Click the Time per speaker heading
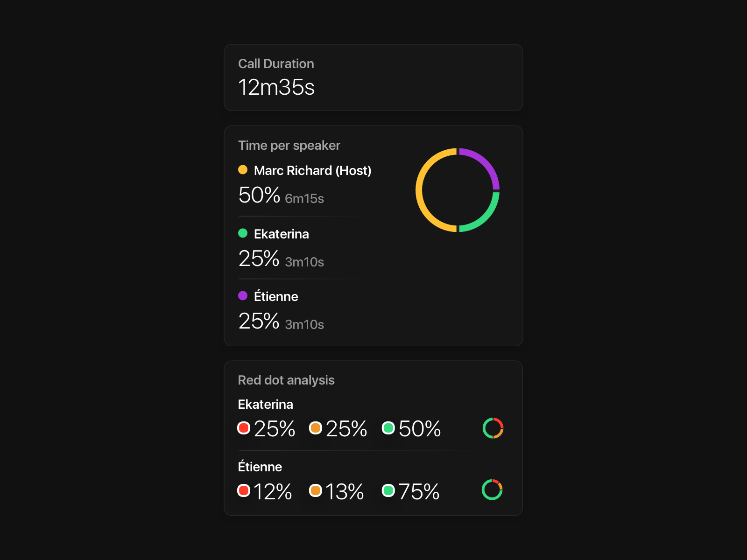The height and width of the screenshot is (560, 747). coord(289,146)
